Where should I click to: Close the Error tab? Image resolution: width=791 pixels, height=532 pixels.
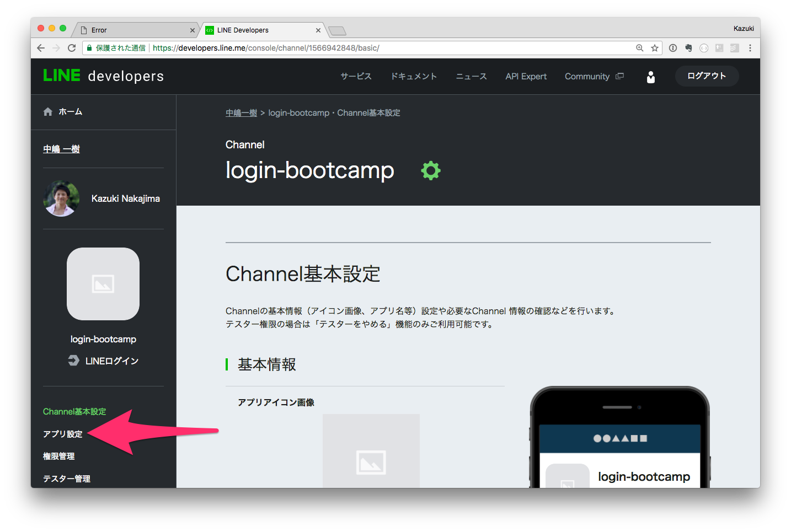pos(193,30)
